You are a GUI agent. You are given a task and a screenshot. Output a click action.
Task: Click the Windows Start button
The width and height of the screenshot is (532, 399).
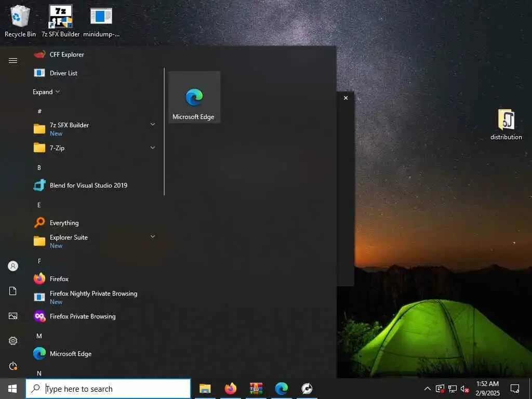(12, 389)
